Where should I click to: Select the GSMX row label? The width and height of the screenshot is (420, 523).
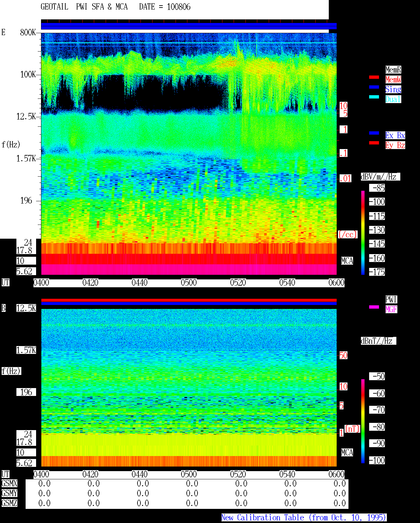point(9,484)
